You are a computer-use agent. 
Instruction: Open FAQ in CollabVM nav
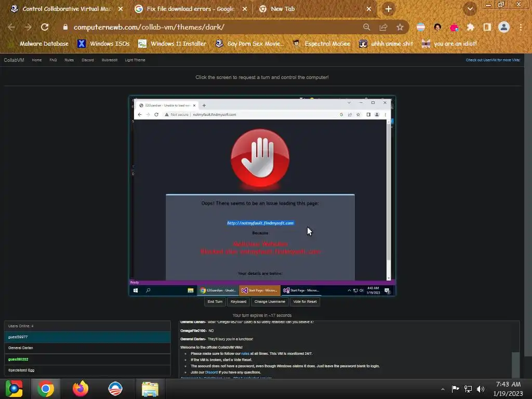(x=53, y=60)
